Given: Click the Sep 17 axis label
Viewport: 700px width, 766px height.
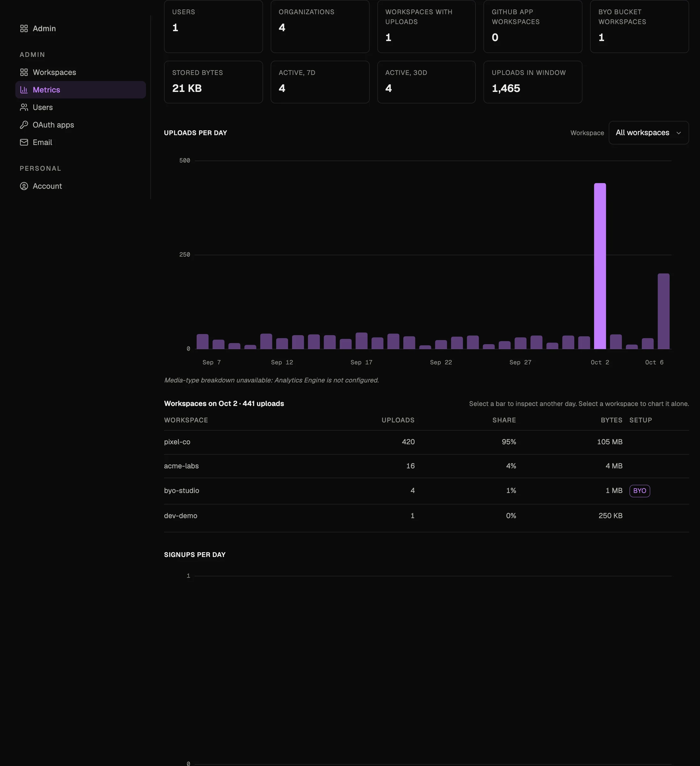Looking at the screenshot, I should coord(361,362).
